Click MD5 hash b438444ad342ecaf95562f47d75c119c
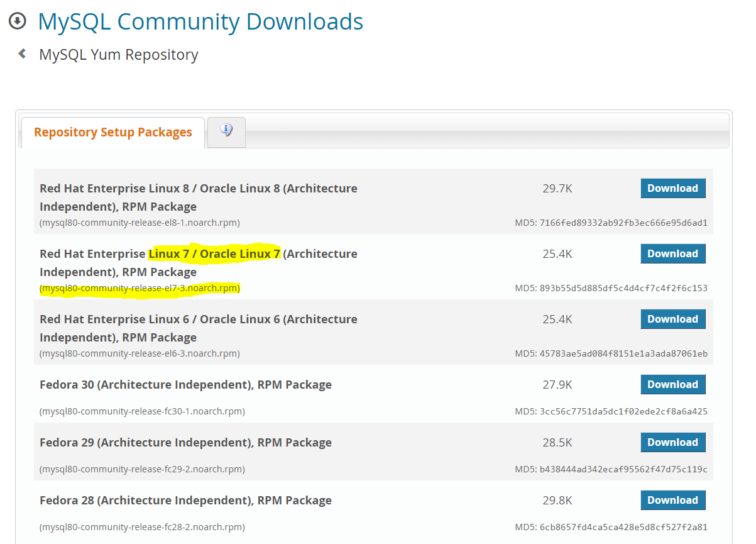756x544 pixels. [x=623, y=469]
